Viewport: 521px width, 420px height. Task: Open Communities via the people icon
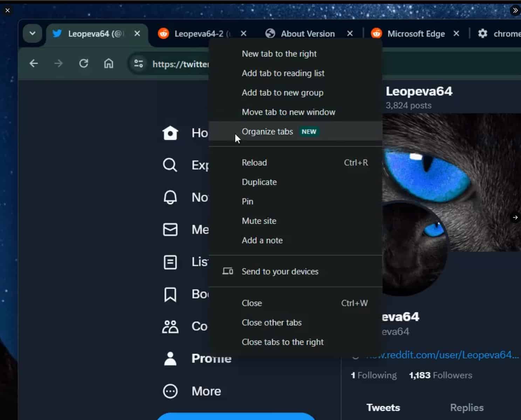(170, 327)
